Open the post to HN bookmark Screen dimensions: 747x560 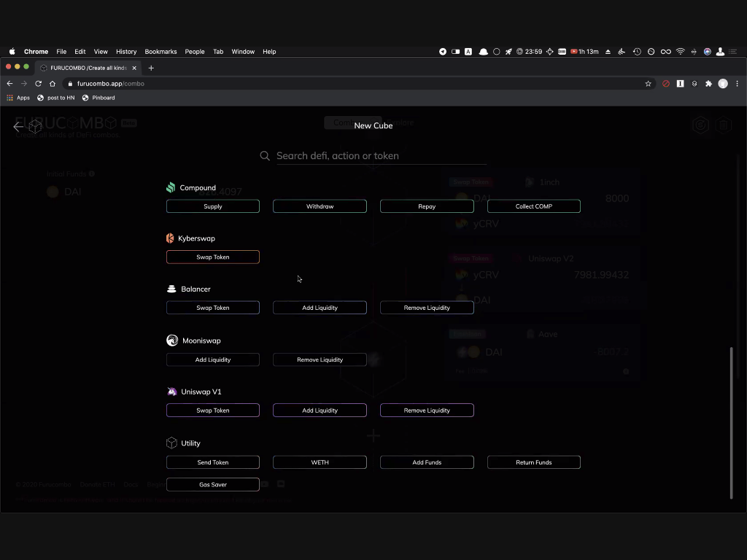tap(55, 98)
